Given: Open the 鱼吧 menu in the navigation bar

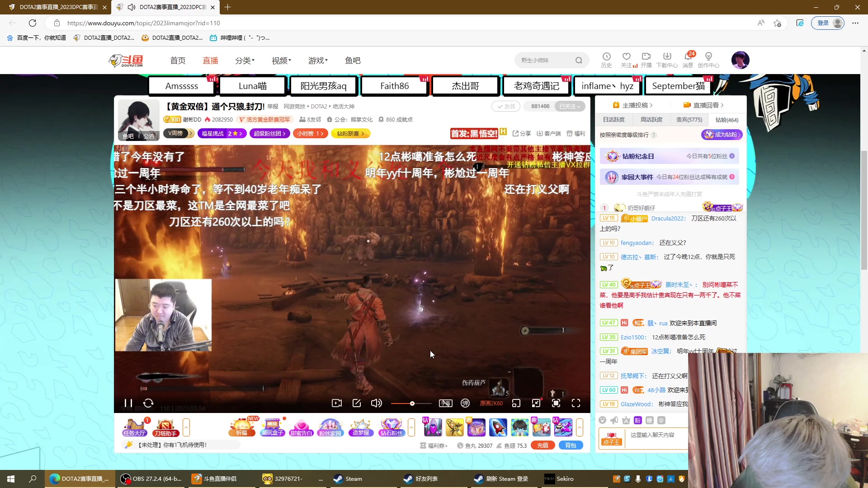Looking at the screenshot, I should click(x=353, y=60).
